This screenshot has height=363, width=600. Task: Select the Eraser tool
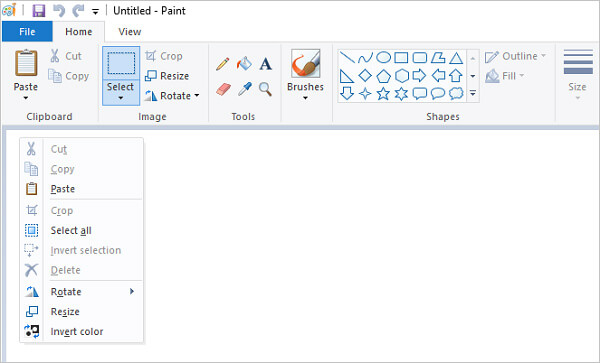click(x=223, y=90)
